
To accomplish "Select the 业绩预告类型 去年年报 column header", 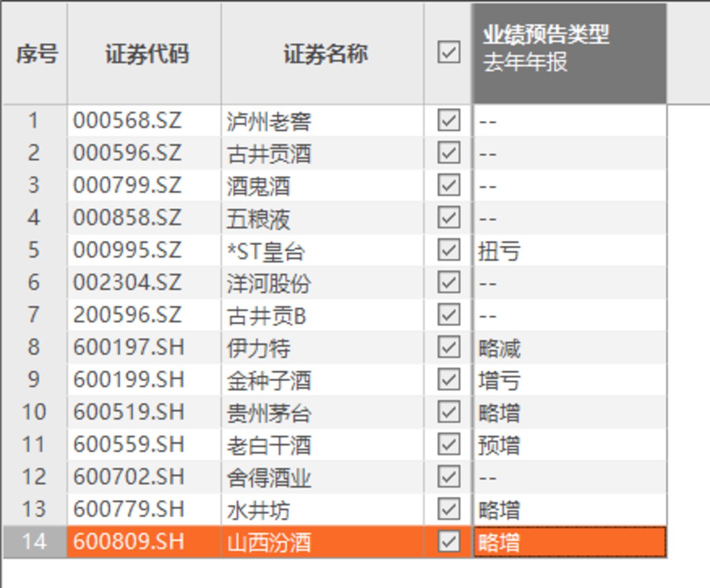I will (x=570, y=54).
